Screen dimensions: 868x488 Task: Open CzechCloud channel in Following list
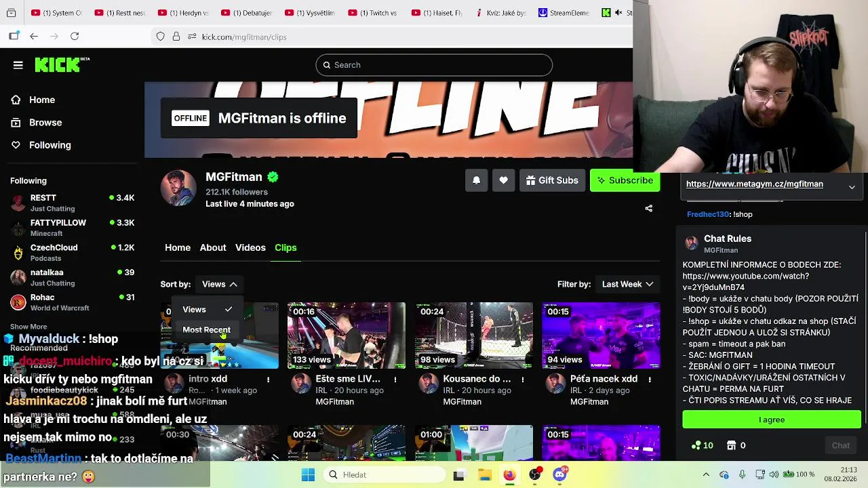(73, 253)
